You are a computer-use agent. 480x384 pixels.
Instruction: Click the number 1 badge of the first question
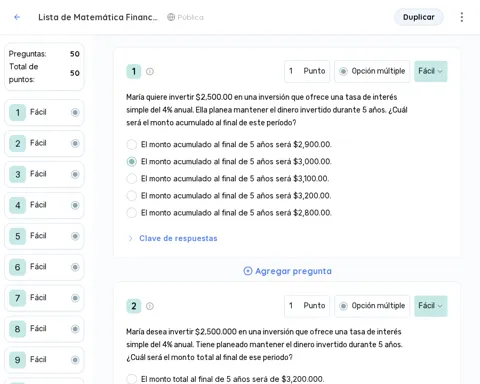coord(134,72)
